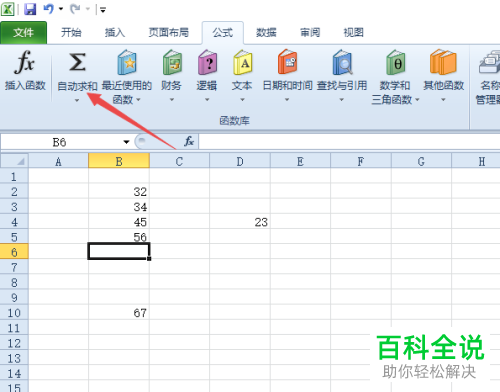
Task: Open the More Functions book icon
Action: click(x=443, y=62)
